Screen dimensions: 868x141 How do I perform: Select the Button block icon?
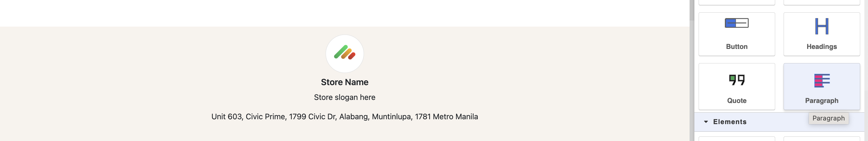tap(737, 23)
